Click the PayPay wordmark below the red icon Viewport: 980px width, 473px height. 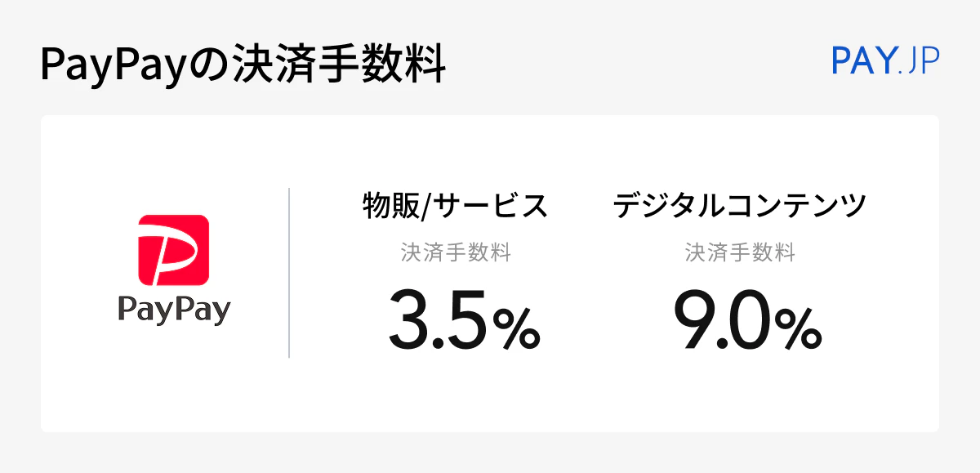174,310
